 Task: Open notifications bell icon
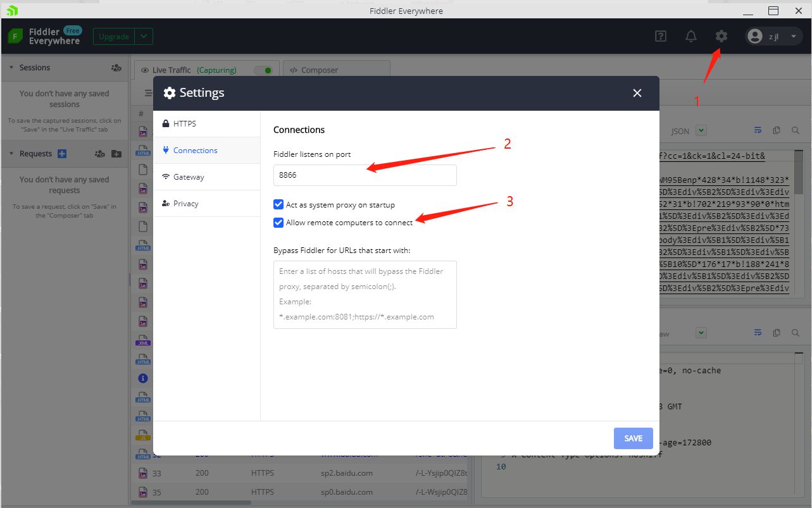tap(691, 36)
